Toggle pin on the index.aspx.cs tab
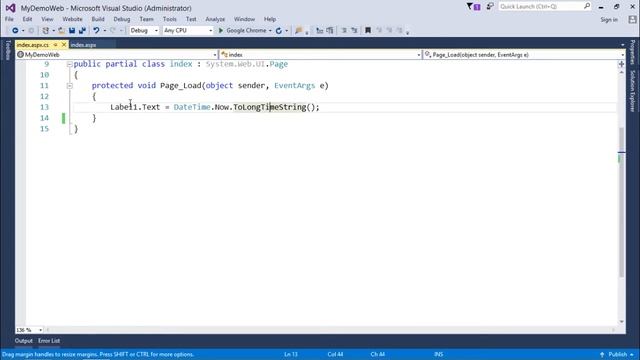 pyautogui.click(x=56, y=45)
